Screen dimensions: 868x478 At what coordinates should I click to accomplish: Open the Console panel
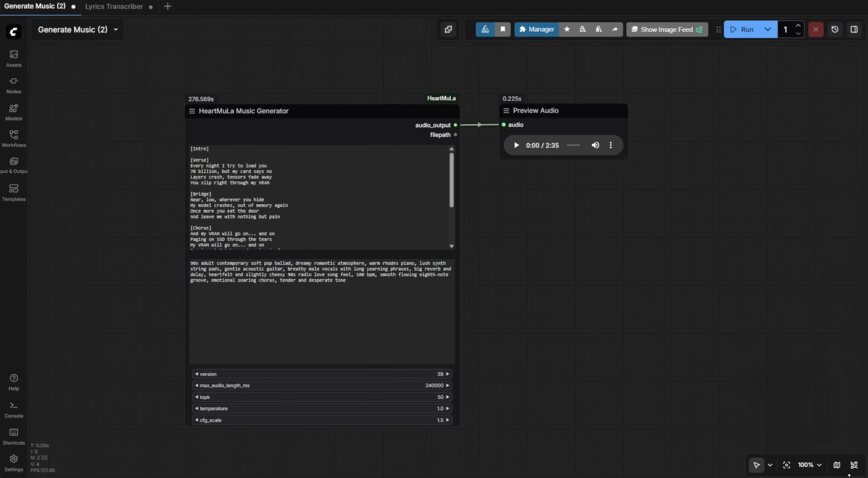(x=14, y=409)
